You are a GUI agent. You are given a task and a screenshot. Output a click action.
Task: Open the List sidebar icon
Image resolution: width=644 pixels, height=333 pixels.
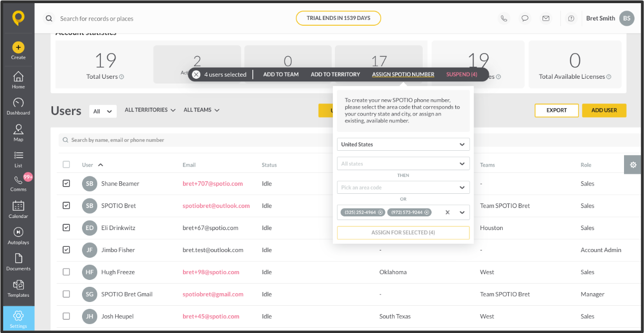coord(18,159)
